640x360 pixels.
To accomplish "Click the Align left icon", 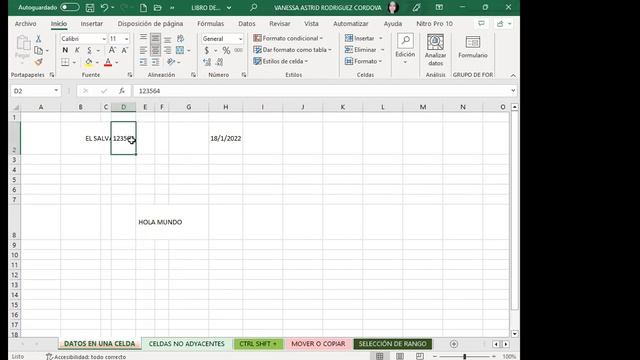I will click(143, 50).
